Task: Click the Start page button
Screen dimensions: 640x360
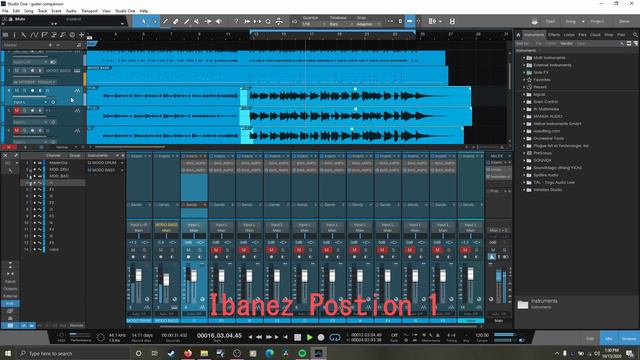Action: (x=550, y=21)
